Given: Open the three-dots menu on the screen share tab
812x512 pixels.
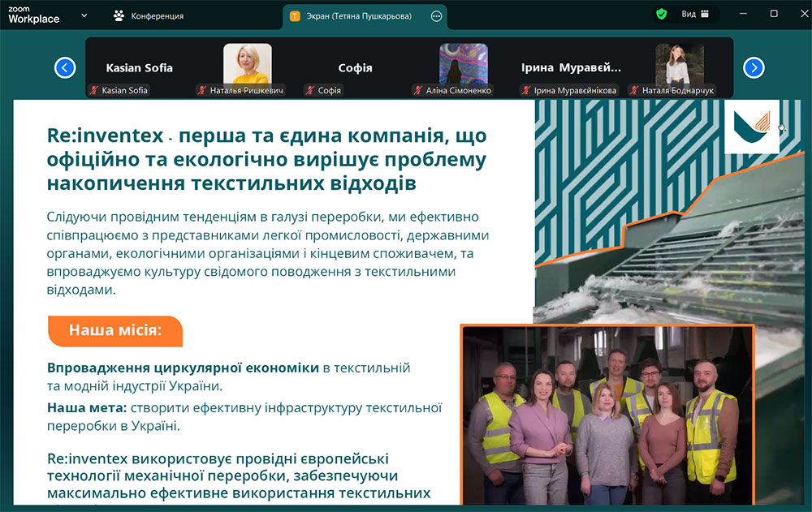Looking at the screenshot, I should tap(437, 15).
